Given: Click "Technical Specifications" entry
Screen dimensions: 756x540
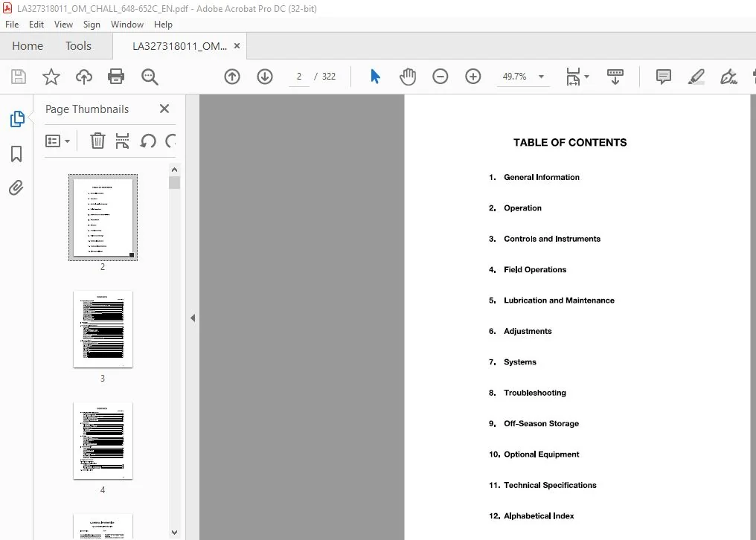Looking at the screenshot, I should pos(550,486).
